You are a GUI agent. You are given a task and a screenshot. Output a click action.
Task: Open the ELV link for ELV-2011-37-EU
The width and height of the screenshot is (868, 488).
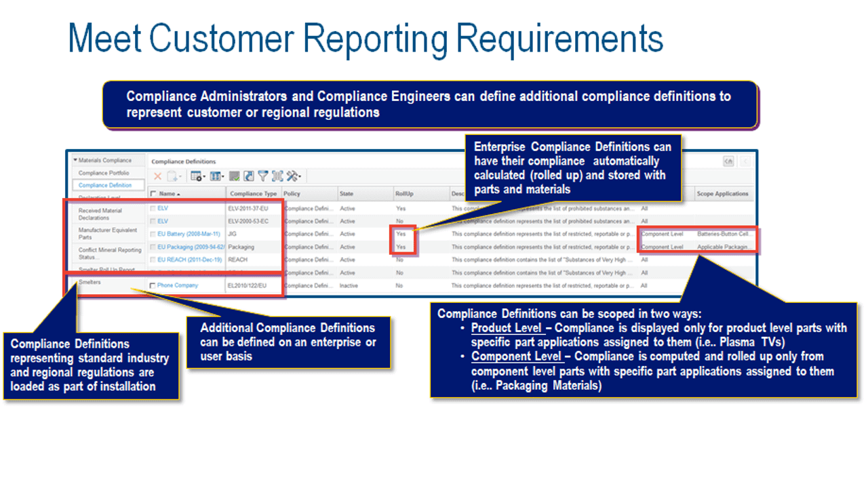click(x=163, y=209)
